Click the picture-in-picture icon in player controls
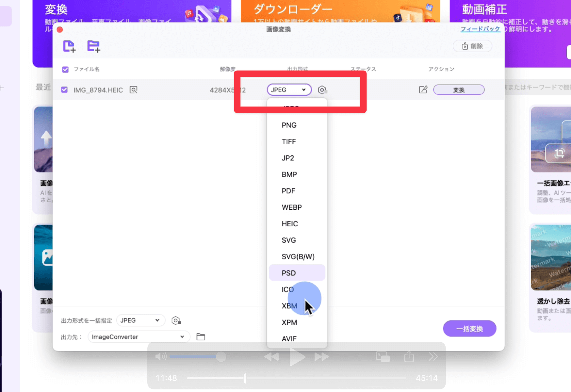Image resolution: width=571 pixels, height=392 pixels. (x=382, y=356)
